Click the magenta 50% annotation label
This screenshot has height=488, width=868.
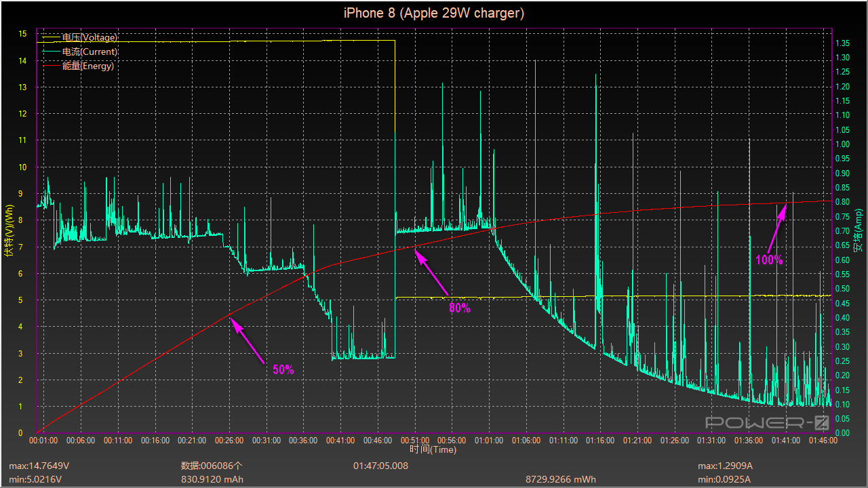(x=283, y=370)
